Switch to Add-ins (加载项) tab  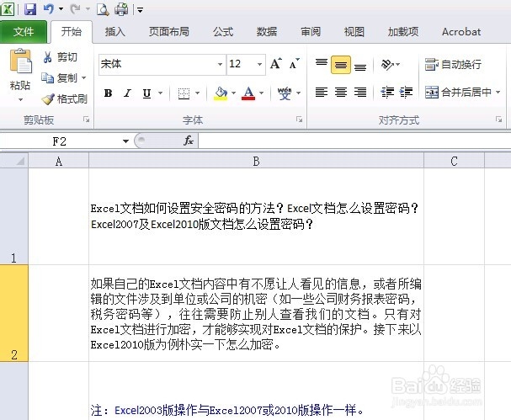click(403, 32)
